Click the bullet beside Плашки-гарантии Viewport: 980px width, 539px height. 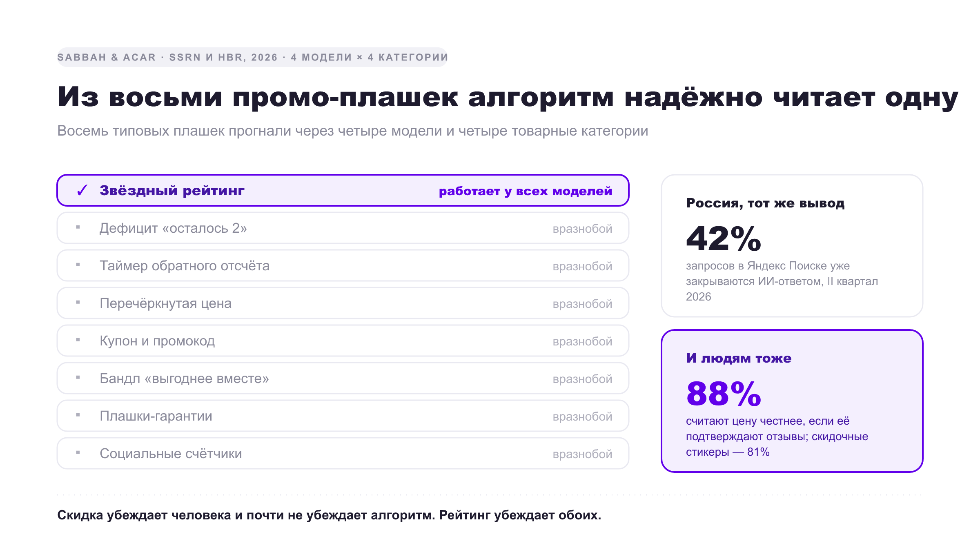tap(78, 415)
